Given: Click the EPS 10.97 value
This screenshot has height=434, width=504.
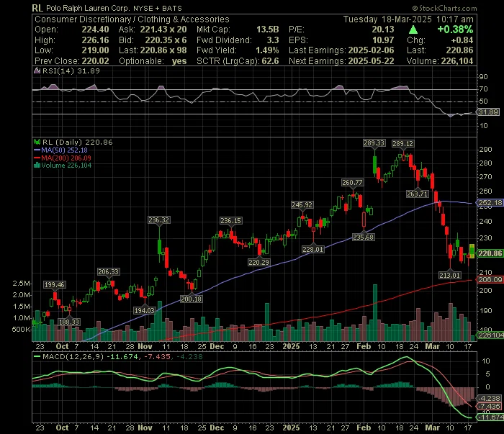Looking at the screenshot, I should click(x=383, y=40).
